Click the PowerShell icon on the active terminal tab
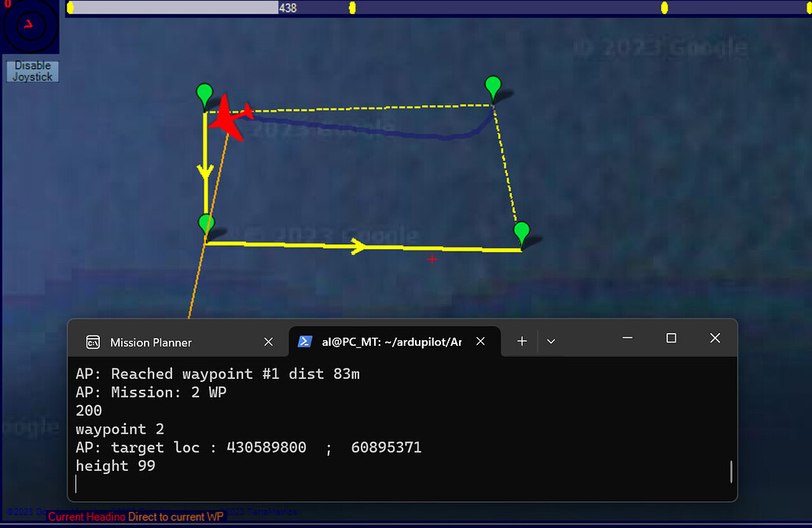 (306, 341)
